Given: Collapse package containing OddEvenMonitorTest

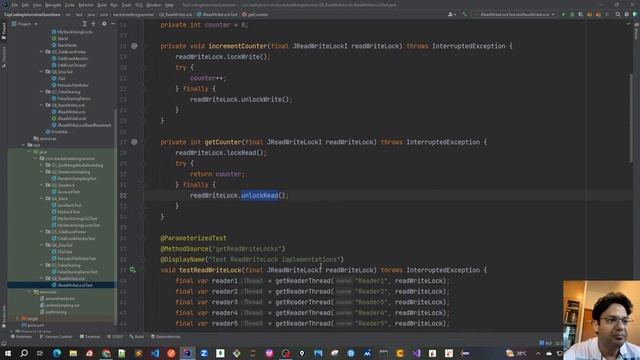Looking at the screenshot, I should [42, 232].
